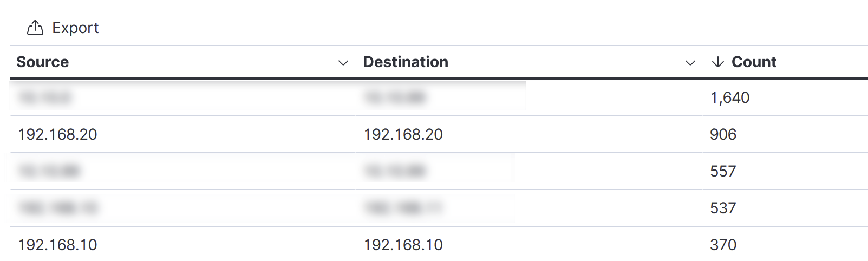Click the blurred source in the 1,640 row

pos(45,97)
